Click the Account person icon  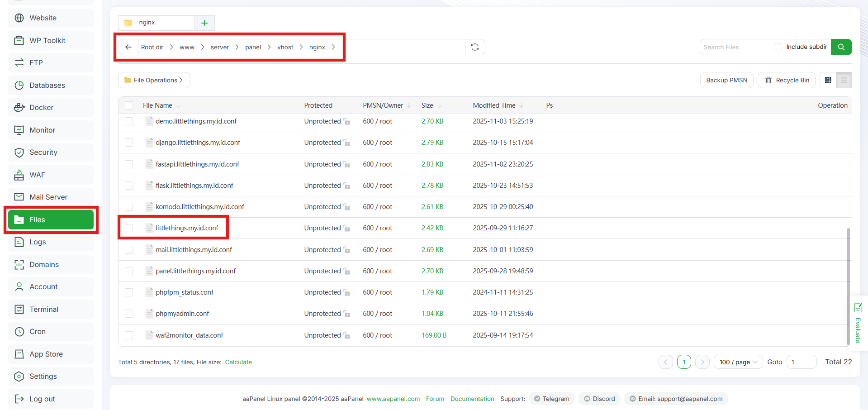click(x=19, y=287)
